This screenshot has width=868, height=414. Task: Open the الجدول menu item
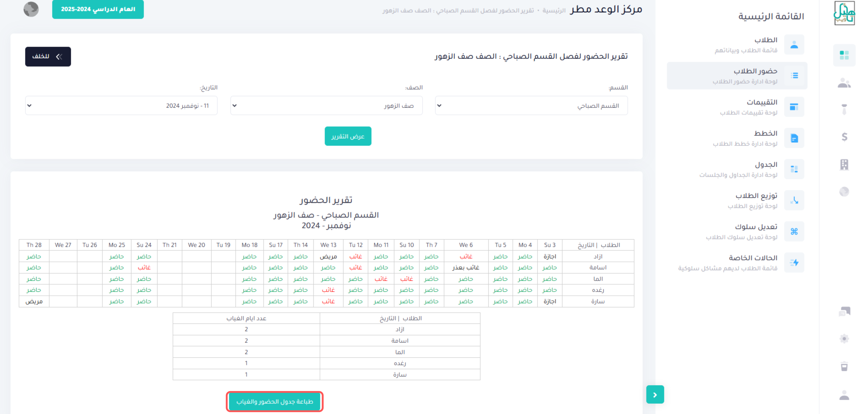[737, 169]
